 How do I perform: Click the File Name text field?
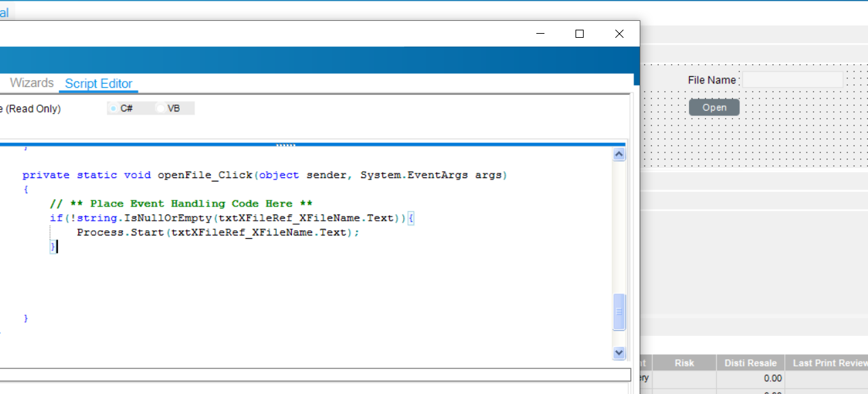click(792, 80)
